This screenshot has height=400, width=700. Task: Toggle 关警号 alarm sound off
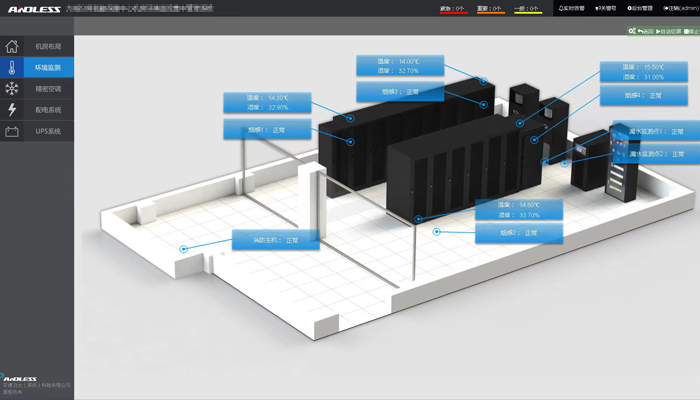pyautogui.click(x=606, y=8)
